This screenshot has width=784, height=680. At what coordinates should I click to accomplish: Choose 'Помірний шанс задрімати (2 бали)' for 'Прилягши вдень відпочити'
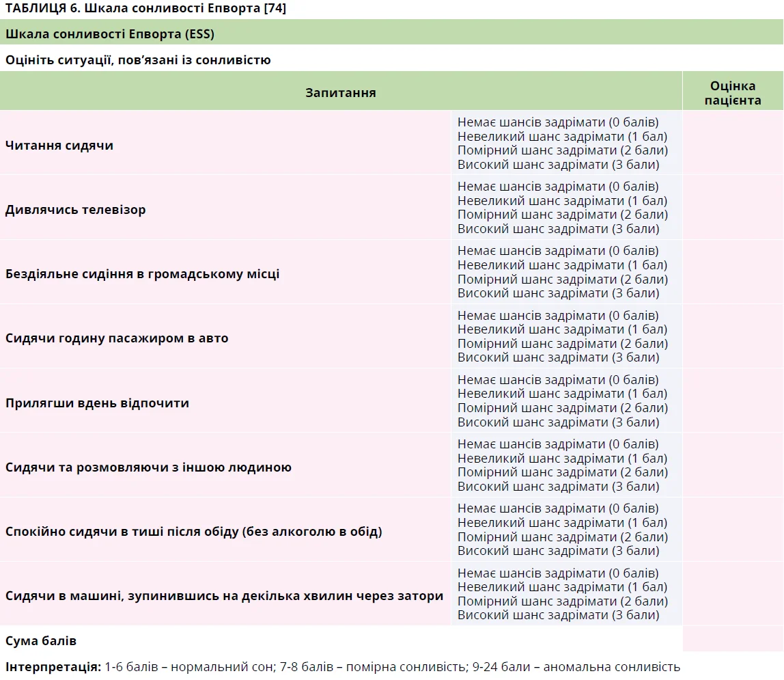click(562, 408)
